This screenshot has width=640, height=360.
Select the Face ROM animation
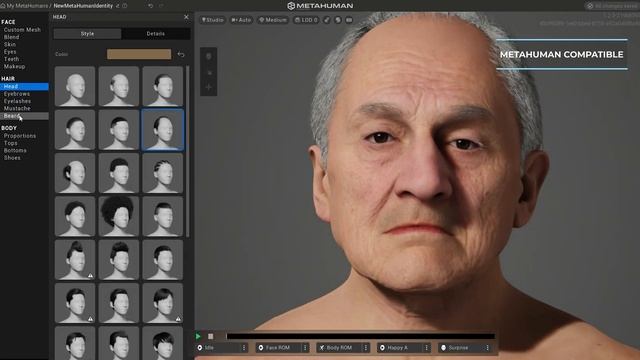(x=279, y=348)
